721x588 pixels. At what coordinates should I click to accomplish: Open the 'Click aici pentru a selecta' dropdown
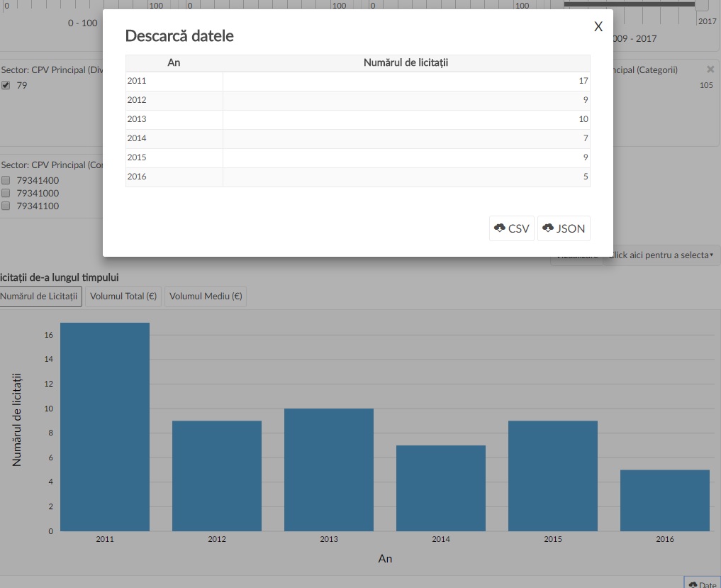point(662,255)
